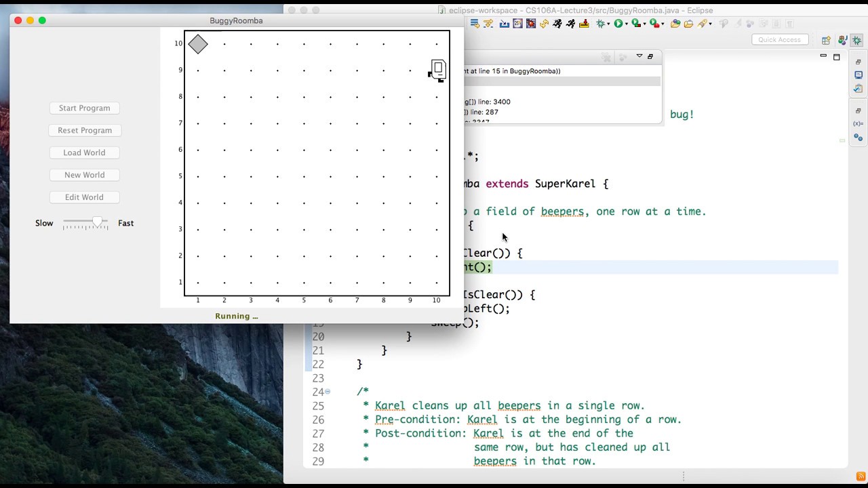Screen dimensions: 868x488
Task: Click the 'extends' keyword in the editor
Action: 507,184
